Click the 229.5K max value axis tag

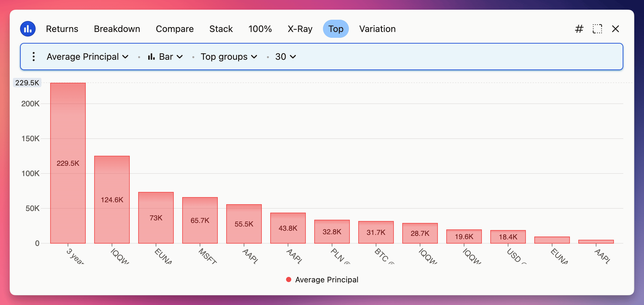(x=27, y=83)
